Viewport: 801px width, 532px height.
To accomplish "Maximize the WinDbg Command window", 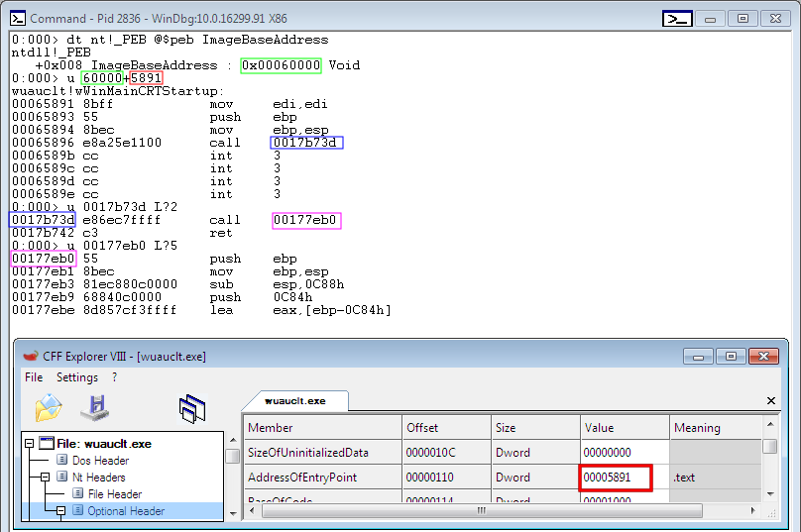I will (743, 19).
